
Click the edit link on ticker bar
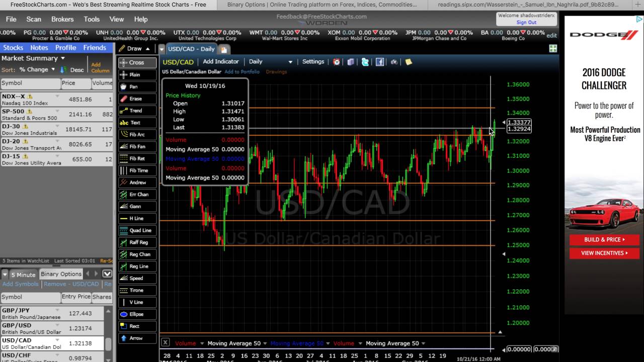552,36
